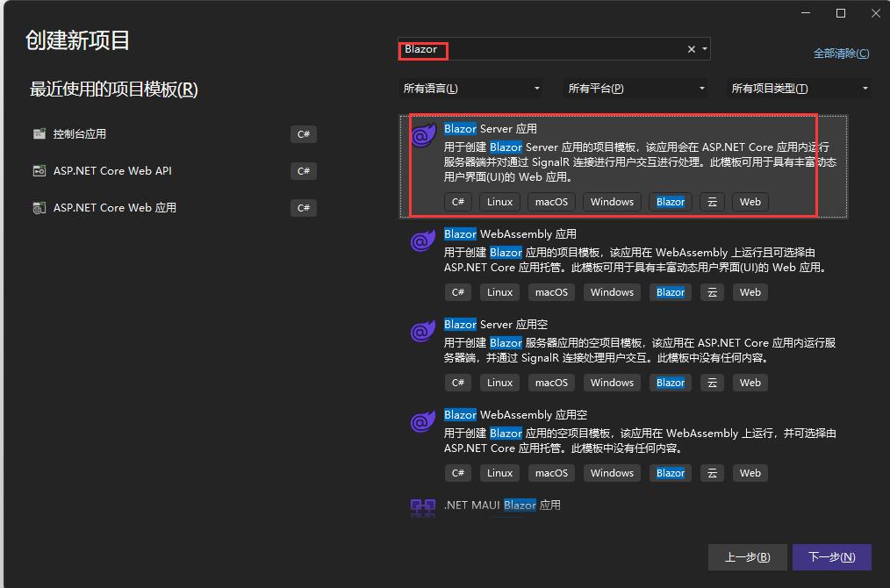The width and height of the screenshot is (890, 588).
Task: Click the 上一步 back button
Action: point(747,556)
